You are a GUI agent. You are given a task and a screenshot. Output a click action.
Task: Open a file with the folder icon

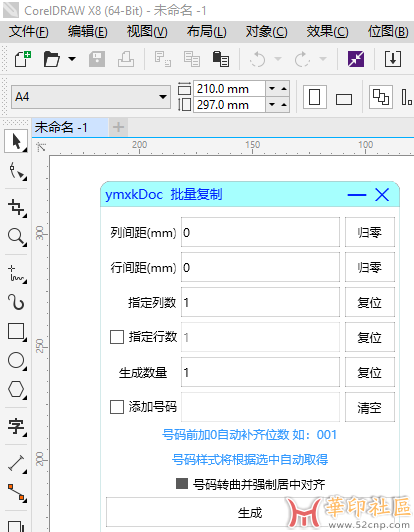click(52, 59)
